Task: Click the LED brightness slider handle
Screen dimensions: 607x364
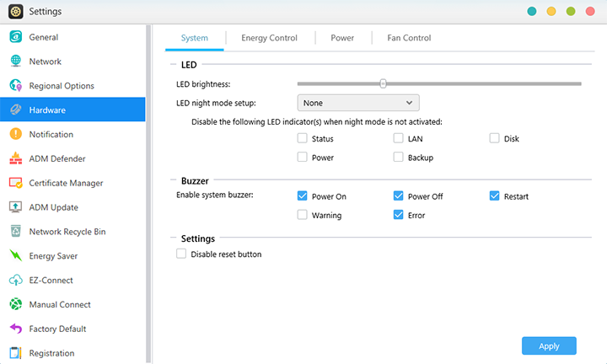Action: pos(383,83)
